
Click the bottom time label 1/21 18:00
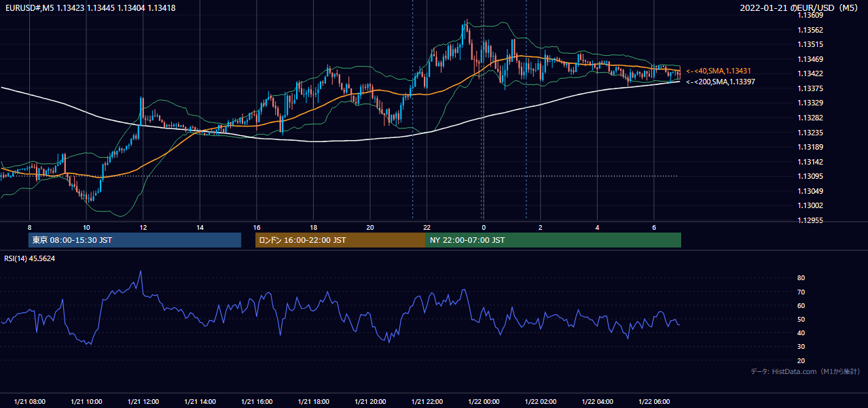click(x=313, y=402)
